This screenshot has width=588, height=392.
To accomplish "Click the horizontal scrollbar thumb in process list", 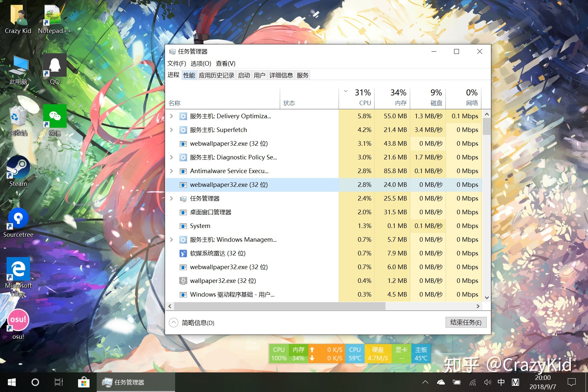I will pyautogui.click(x=280, y=306).
